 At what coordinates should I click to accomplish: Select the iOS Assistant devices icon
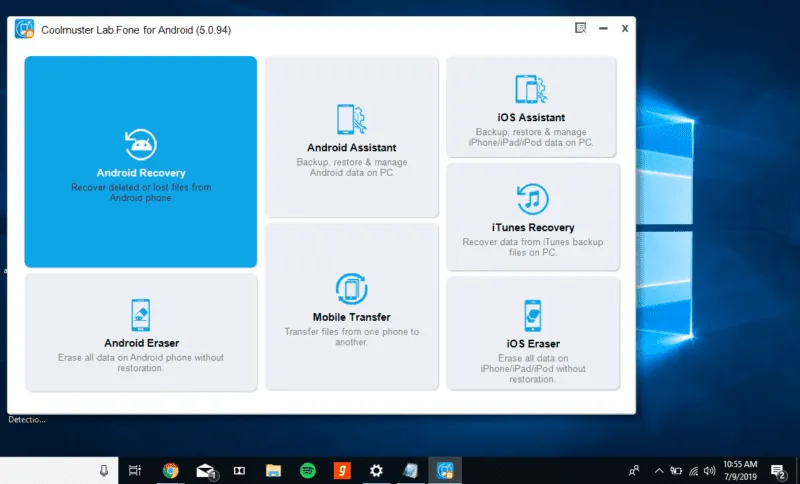pos(531,89)
